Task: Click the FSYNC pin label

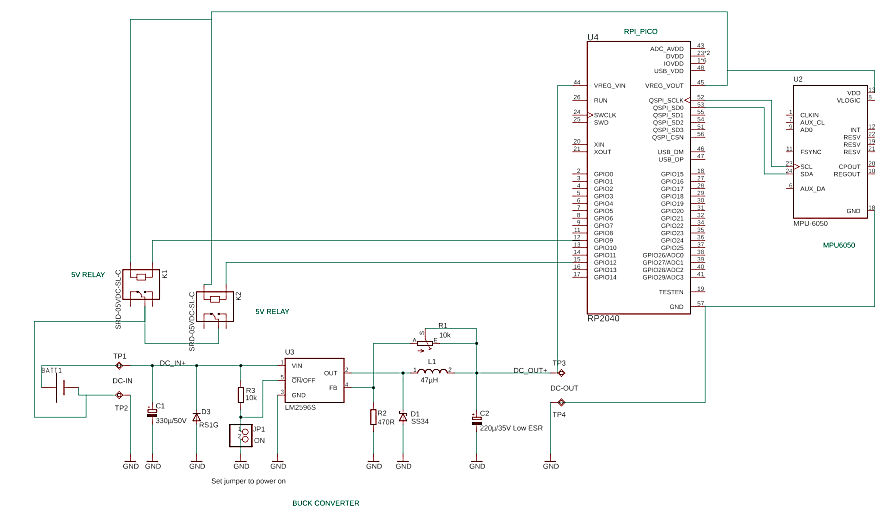Action: [810, 152]
